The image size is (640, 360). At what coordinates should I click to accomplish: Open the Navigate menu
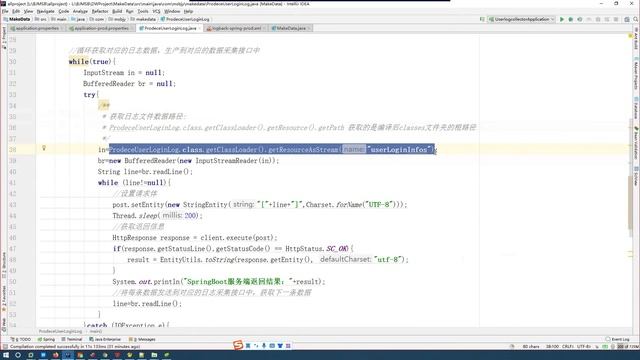45,11
